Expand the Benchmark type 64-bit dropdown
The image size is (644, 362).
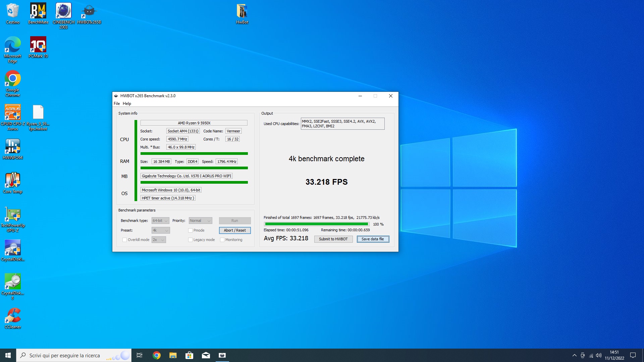click(x=160, y=221)
